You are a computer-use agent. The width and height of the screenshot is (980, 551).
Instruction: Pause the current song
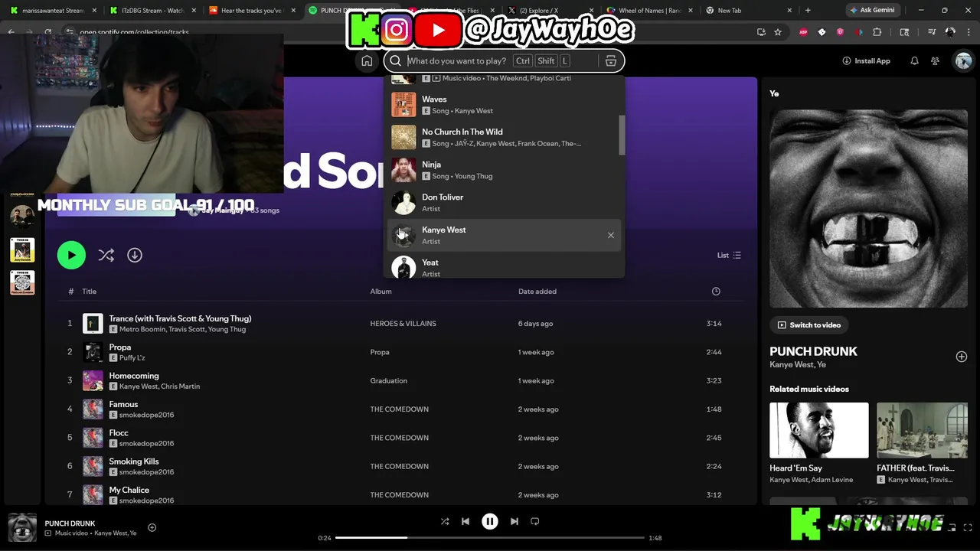coord(490,521)
